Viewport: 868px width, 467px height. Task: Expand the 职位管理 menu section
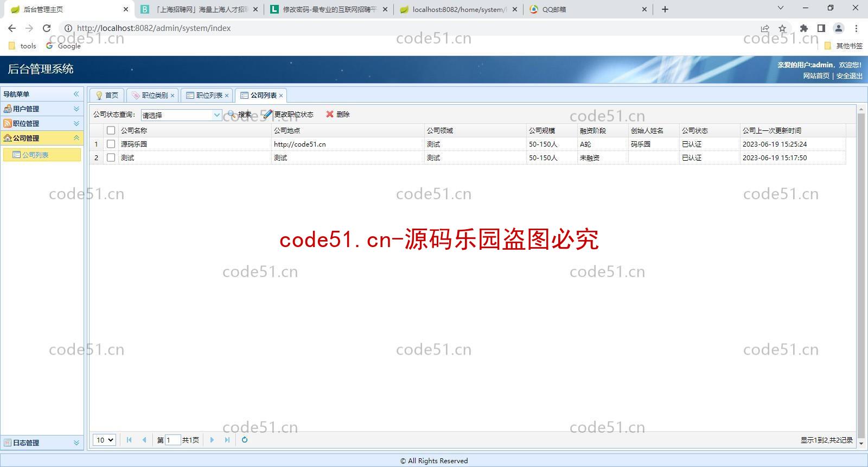coord(76,123)
